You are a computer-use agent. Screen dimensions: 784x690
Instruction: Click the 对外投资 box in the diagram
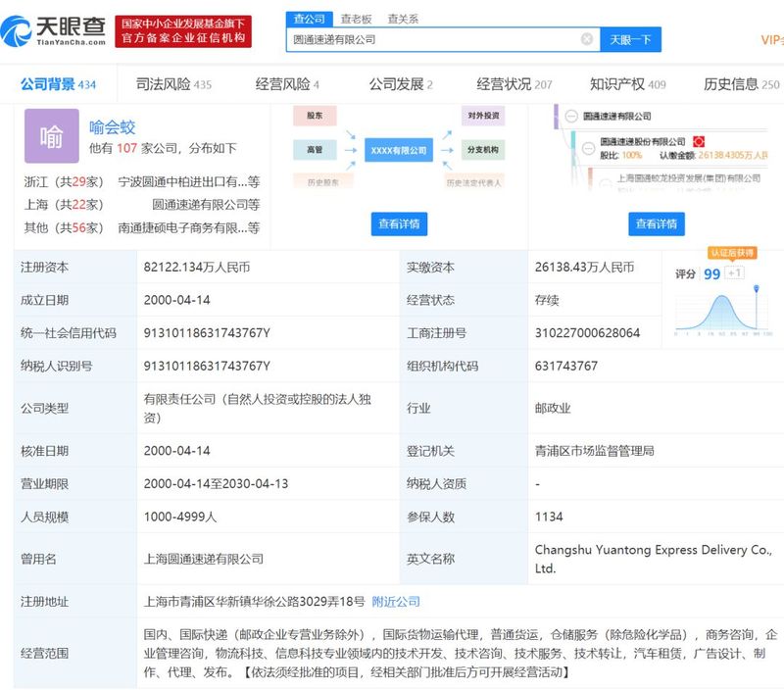(483, 116)
